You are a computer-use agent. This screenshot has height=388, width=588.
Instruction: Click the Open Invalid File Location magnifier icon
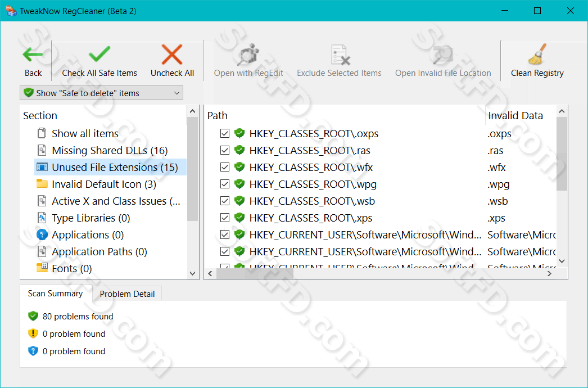(x=442, y=55)
